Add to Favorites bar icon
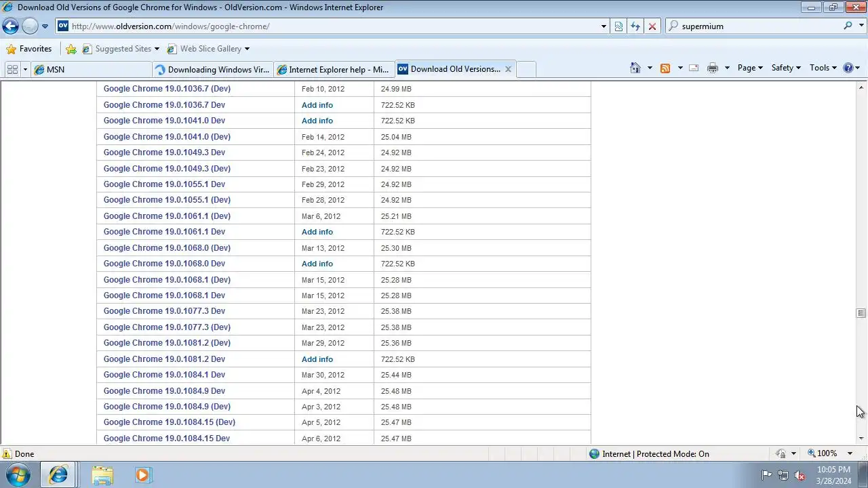This screenshot has width=868, height=488. (71, 49)
